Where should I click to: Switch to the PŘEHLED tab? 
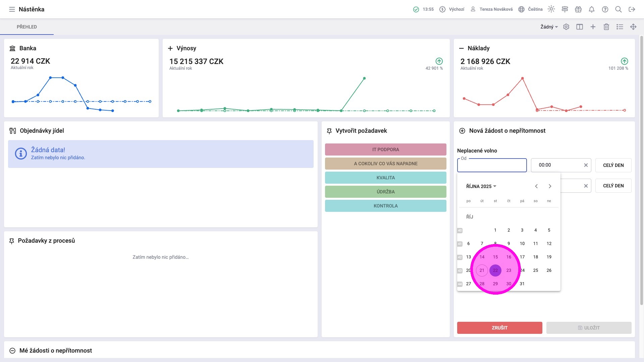[x=27, y=27]
